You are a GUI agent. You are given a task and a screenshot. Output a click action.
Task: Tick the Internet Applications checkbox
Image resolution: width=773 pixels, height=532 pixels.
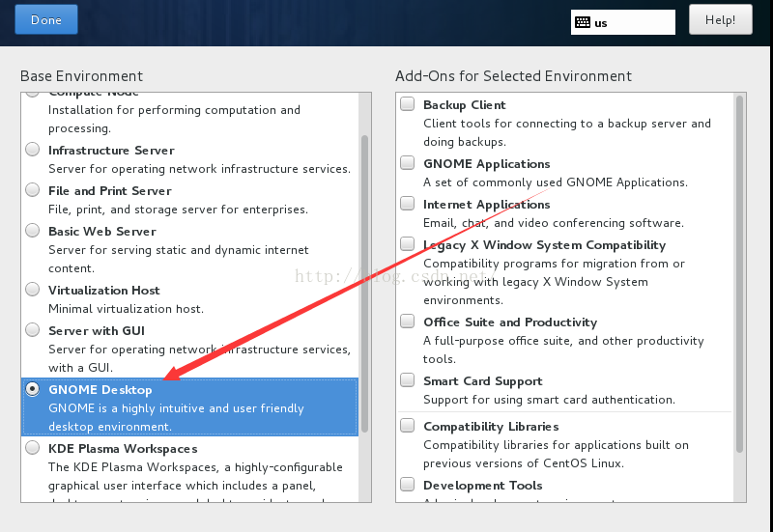(408, 205)
